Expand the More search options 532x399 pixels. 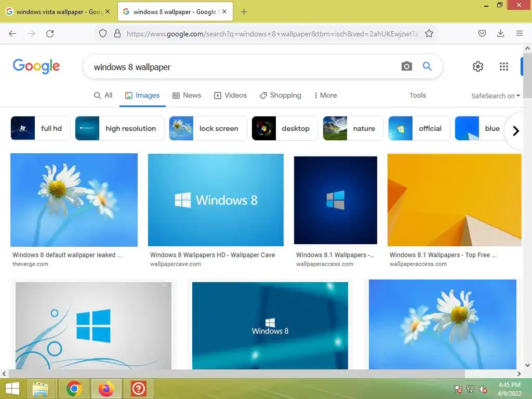(325, 96)
